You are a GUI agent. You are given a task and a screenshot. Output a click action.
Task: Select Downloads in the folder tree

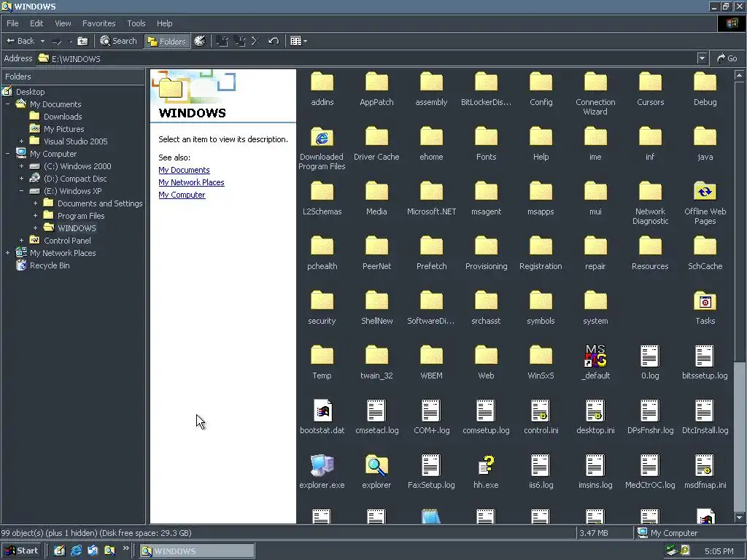pos(63,117)
